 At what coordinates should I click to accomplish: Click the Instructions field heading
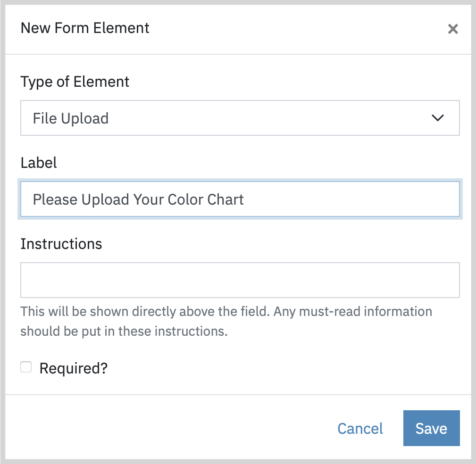click(61, 244)
